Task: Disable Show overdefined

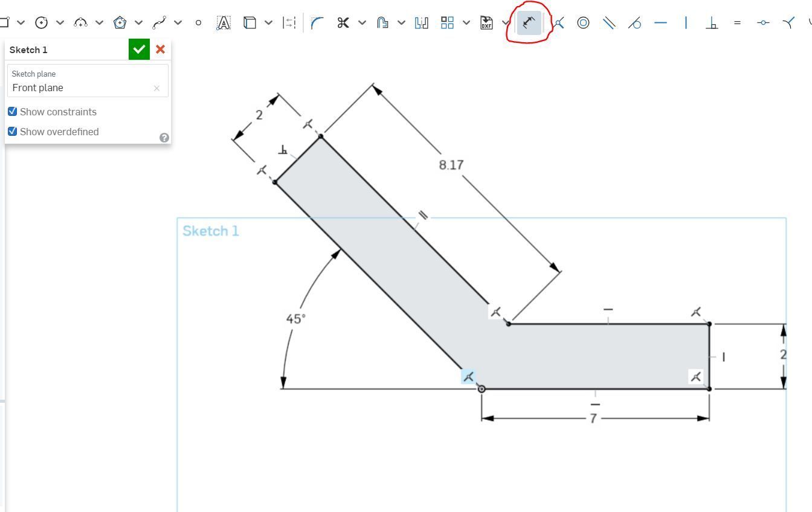Action: pyautogui.click(x=13, y=132)
